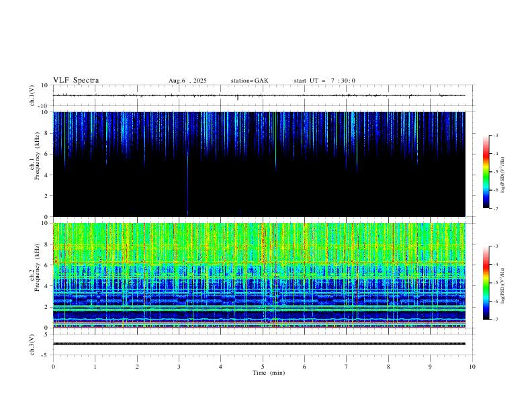Click the ch.1 colorbar tick label '-7'
The height and width of the screenshot is (411, 532).
tap(496, 209)
